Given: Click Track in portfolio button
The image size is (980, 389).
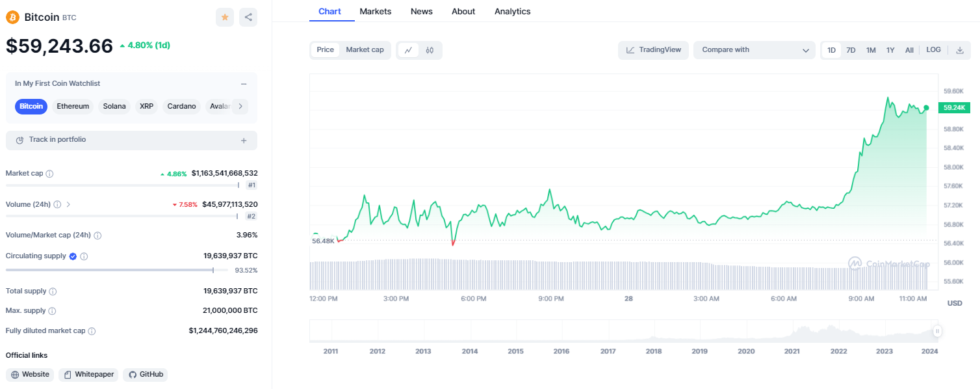Looking at the screenshot, I should click(x=131, y=141).
